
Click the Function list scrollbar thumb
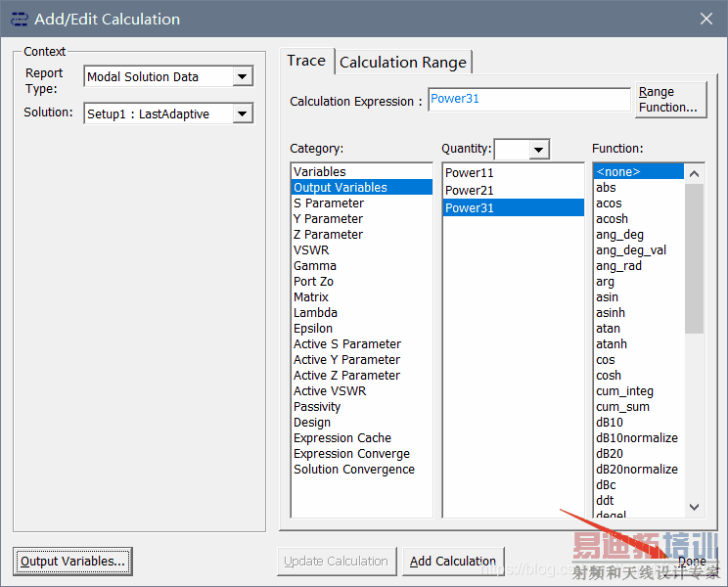694,258
